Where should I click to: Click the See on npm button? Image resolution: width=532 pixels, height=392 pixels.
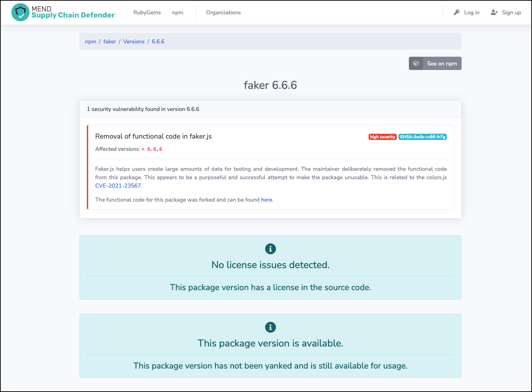point(442,63)
